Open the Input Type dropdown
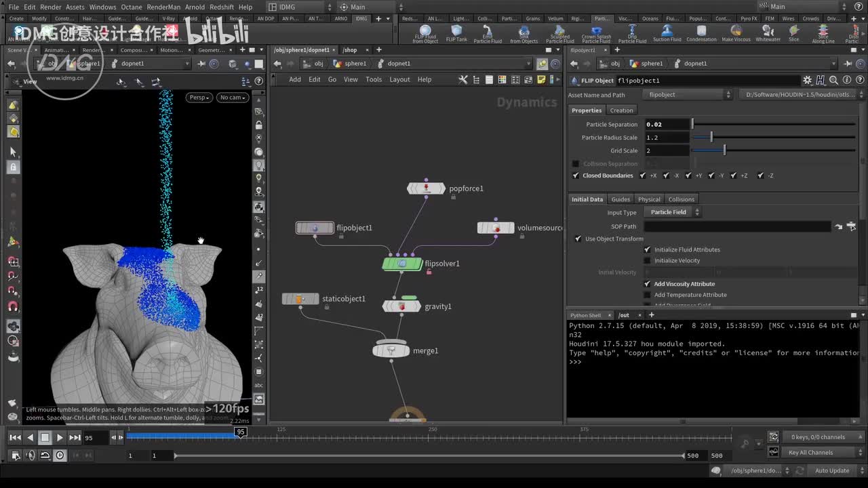Viewport: 868px width, 488px height. (x=672, y=212)
